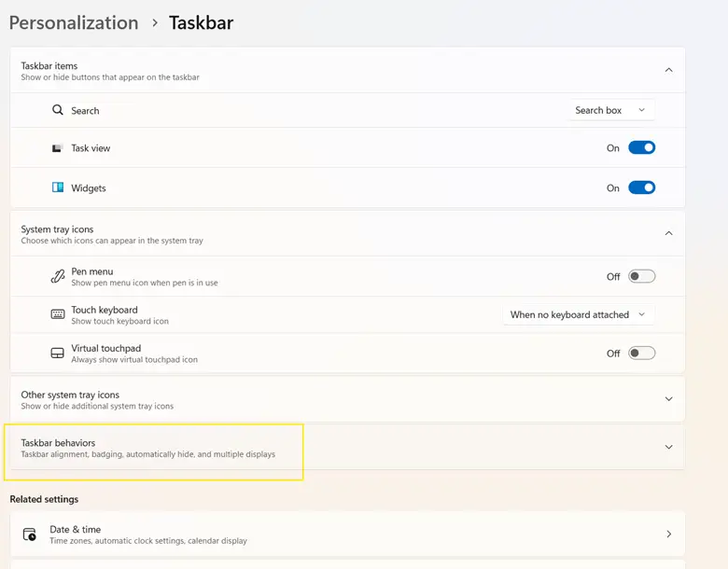
Task: Click the Search row label
Action: point(85,110)
